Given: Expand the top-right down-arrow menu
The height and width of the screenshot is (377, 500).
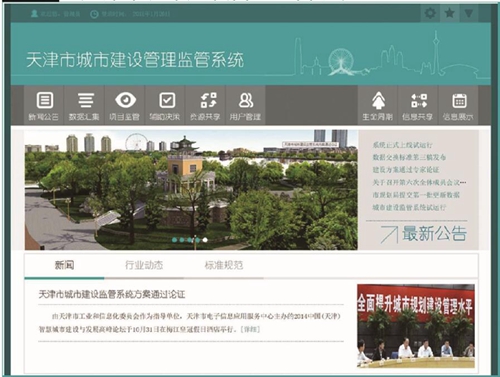Looking at the screenshot, I should (x=469, y=13).
